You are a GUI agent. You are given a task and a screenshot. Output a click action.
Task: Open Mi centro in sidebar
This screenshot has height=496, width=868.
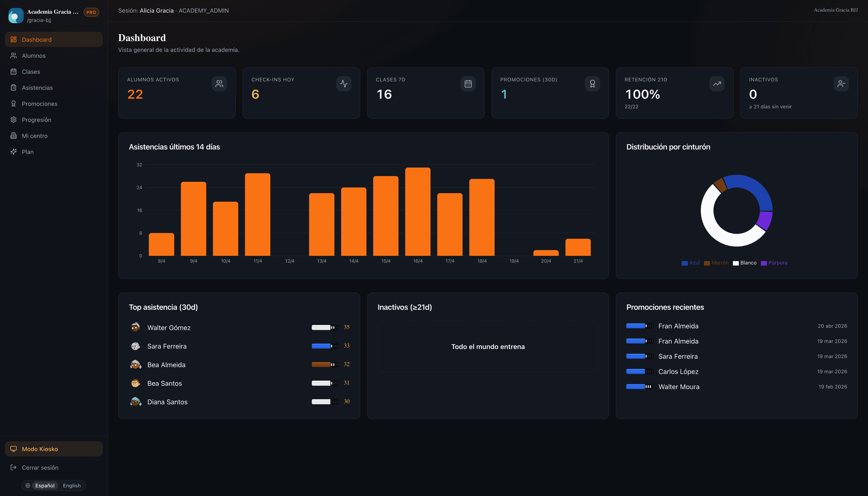[54, 136]
